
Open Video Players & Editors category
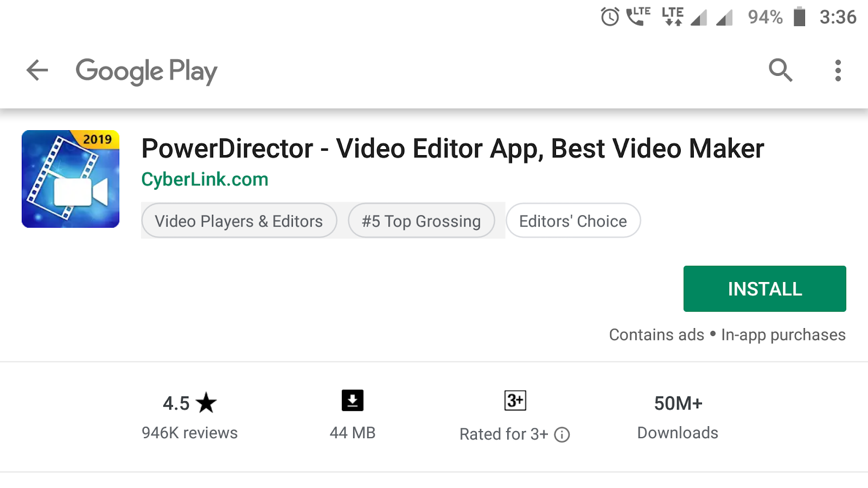(239, 221)
